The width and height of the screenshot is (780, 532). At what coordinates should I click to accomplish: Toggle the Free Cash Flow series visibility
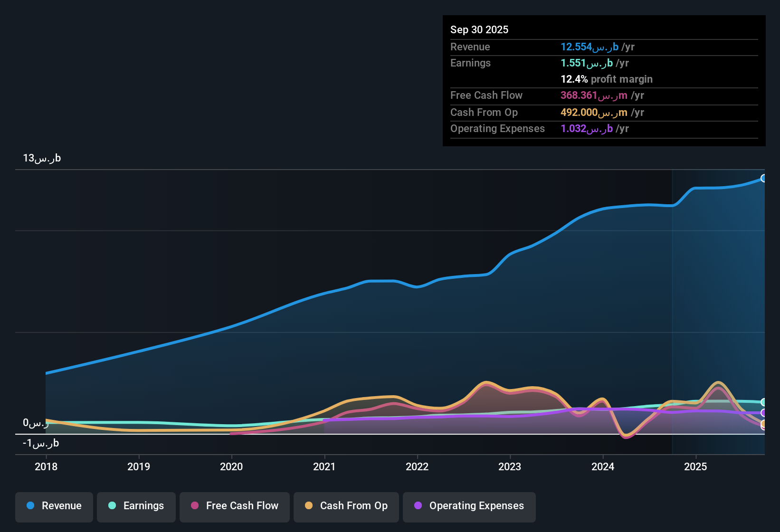click(234, 506)
